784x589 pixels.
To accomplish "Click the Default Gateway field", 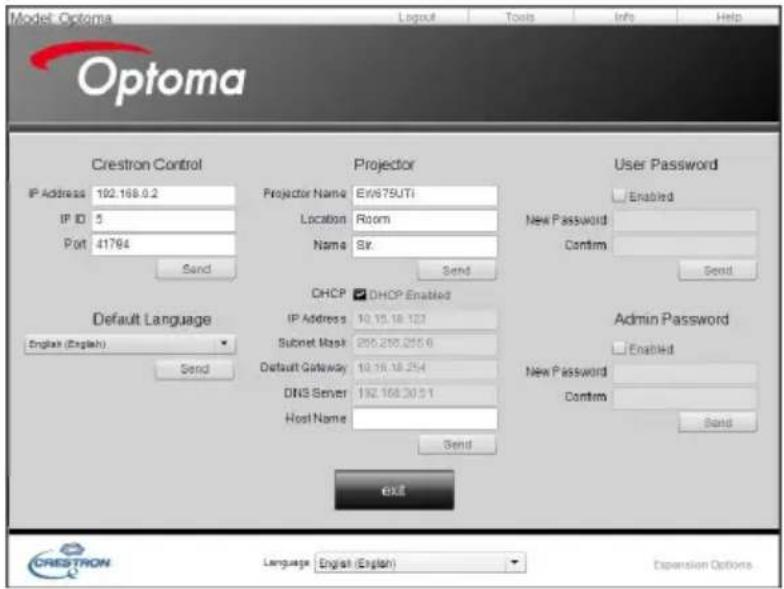I will coord(425,368).
